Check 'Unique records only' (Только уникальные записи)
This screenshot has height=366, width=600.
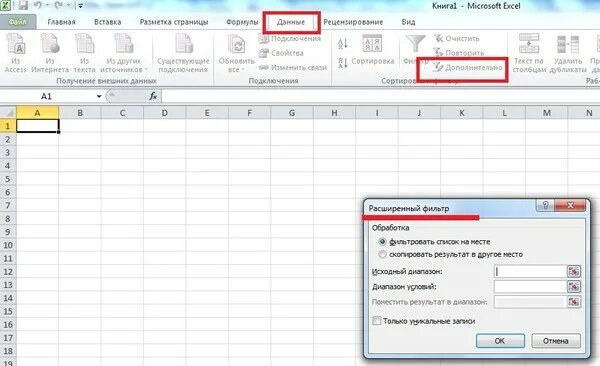coord(377,321)
